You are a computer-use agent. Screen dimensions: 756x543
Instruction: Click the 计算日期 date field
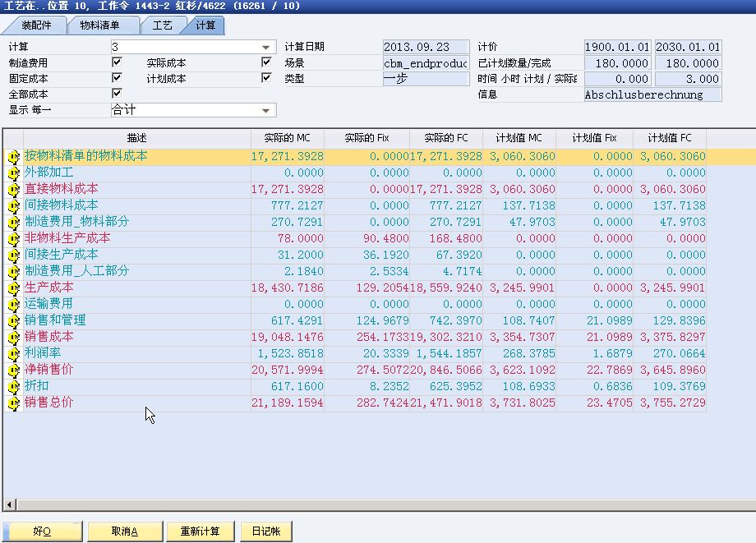point(426,48)
